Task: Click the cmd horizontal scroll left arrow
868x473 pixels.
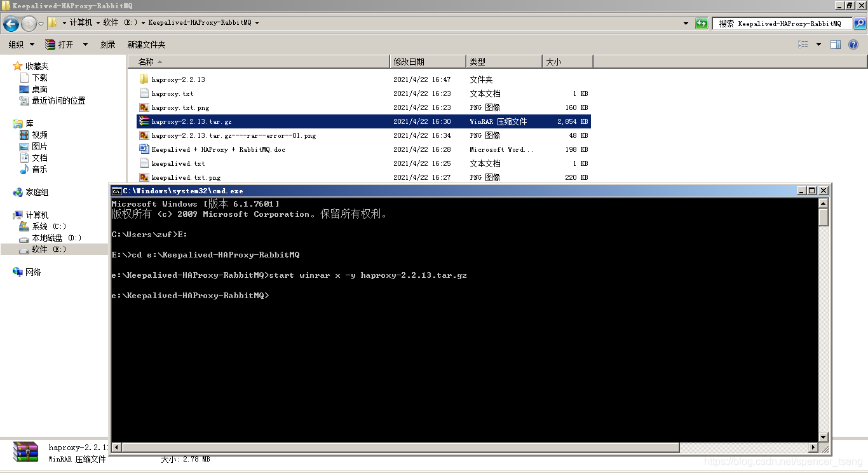Action: tap(117, 448)
